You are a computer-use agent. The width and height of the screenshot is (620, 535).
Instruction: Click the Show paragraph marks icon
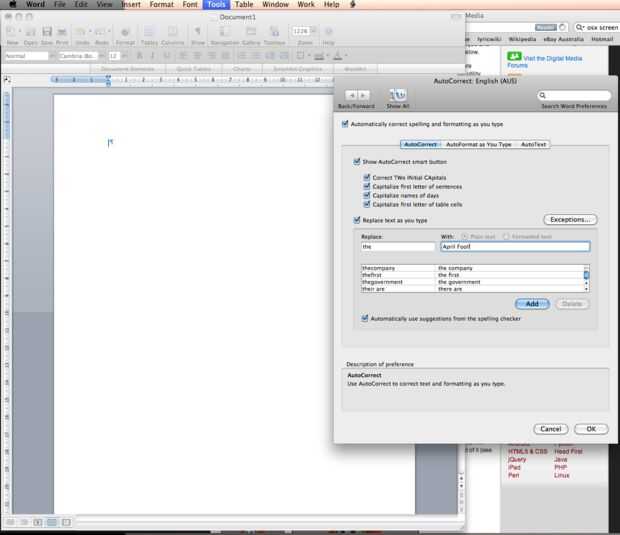(198, 31)
